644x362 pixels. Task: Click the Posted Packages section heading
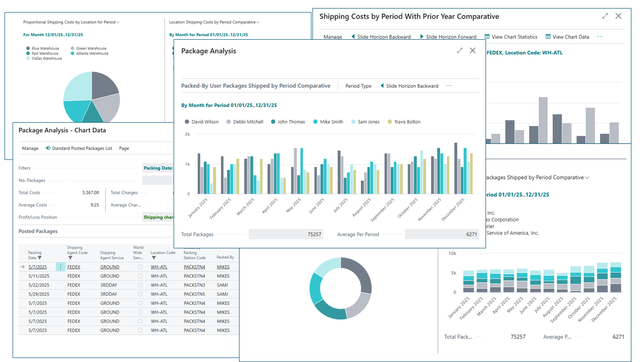coord(38,231)
